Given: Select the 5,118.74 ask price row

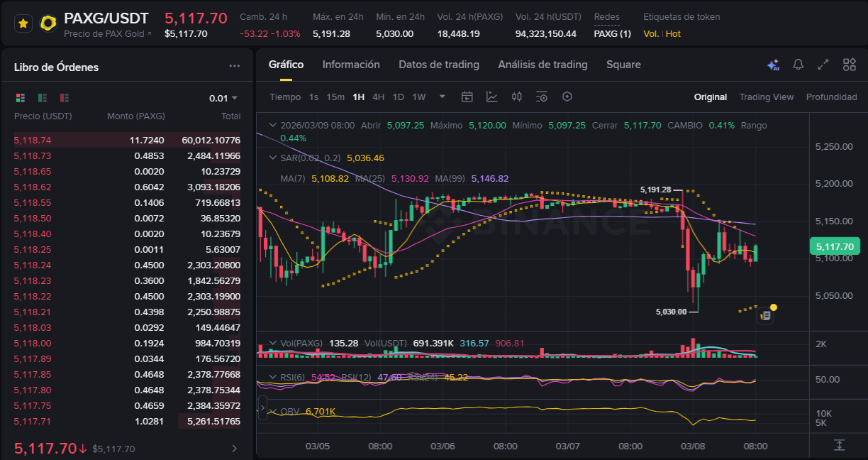Looking at the screenshot, I should (x=128, y=140).
